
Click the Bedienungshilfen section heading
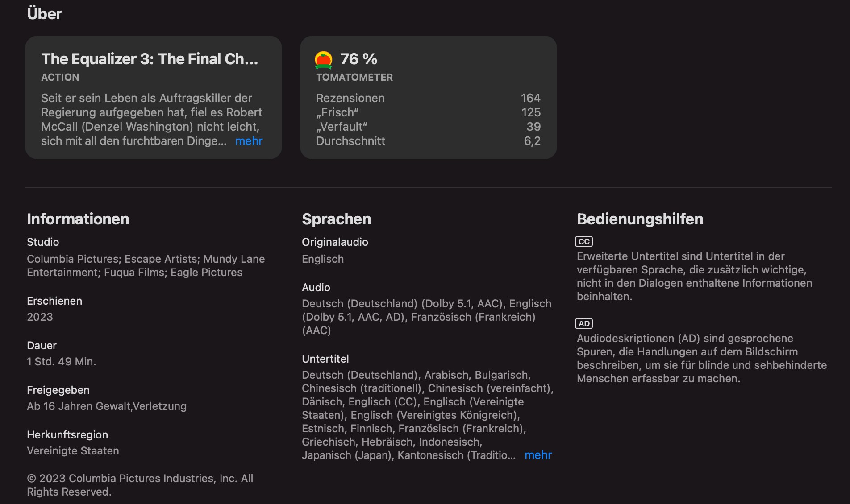(x=640, y=219)
